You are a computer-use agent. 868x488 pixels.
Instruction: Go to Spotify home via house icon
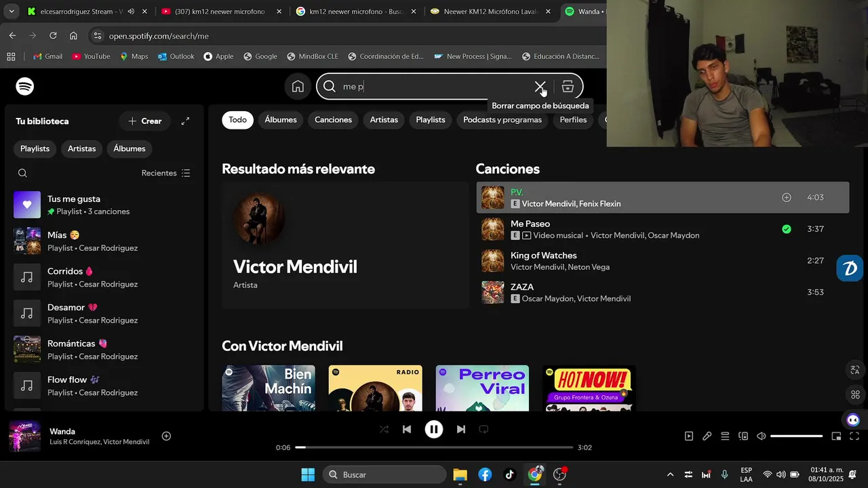tap(298, 86)
